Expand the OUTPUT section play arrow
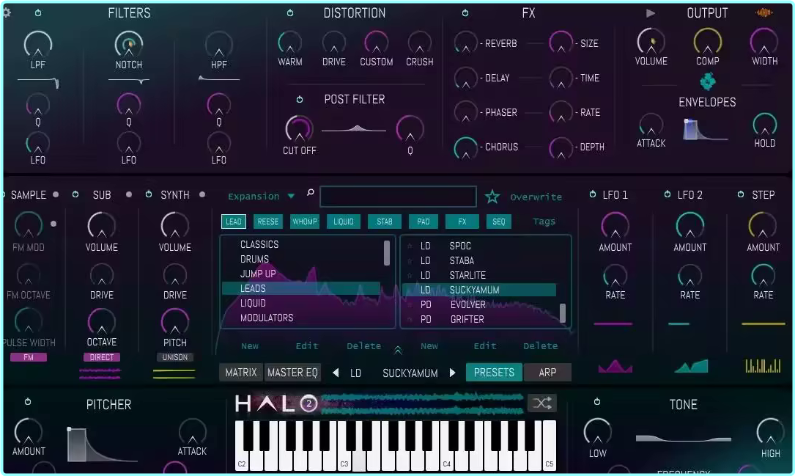 651,13
